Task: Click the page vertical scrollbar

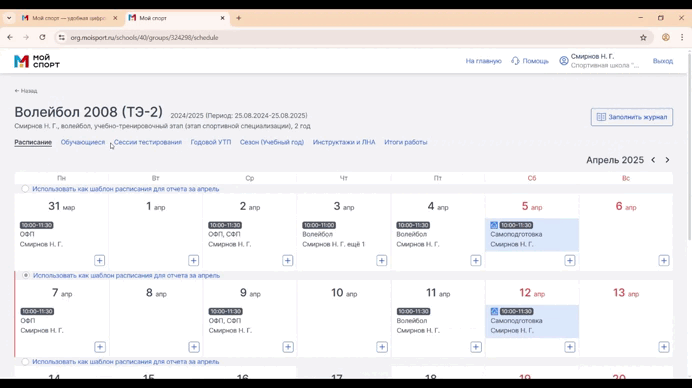Action: [689, 146]
